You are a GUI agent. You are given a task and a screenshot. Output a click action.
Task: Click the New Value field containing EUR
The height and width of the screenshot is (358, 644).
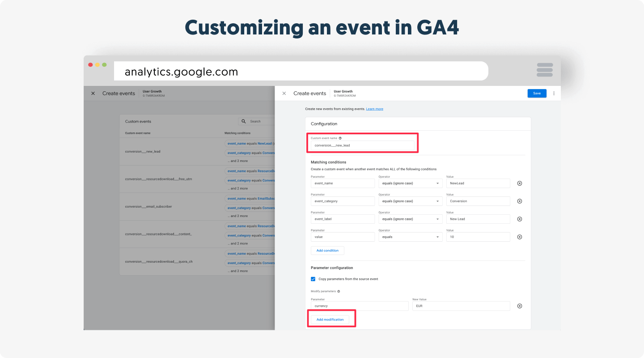coord(461,306)
